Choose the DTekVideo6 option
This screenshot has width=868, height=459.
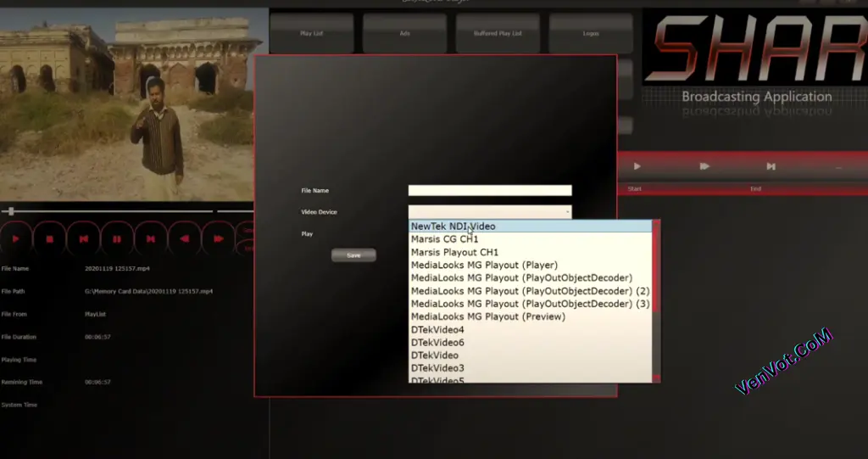pos(531,343)
